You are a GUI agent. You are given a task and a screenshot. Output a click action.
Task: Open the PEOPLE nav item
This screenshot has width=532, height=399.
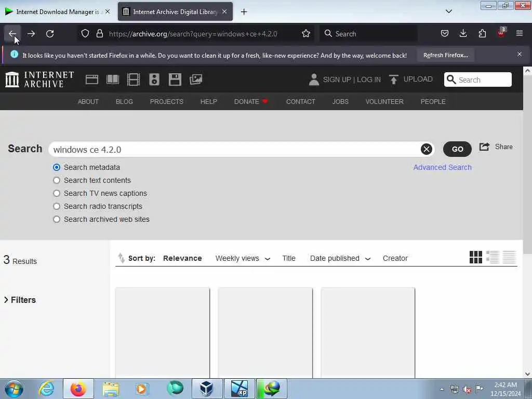click(x=433, y=102)
